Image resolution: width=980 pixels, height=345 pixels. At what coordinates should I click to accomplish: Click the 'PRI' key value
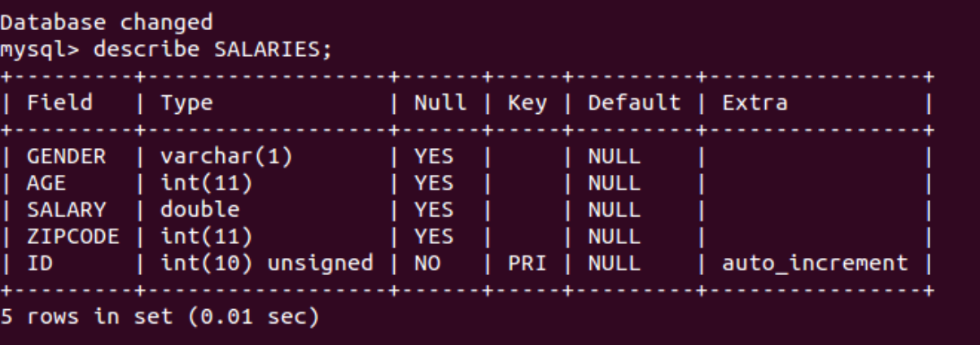527,263
